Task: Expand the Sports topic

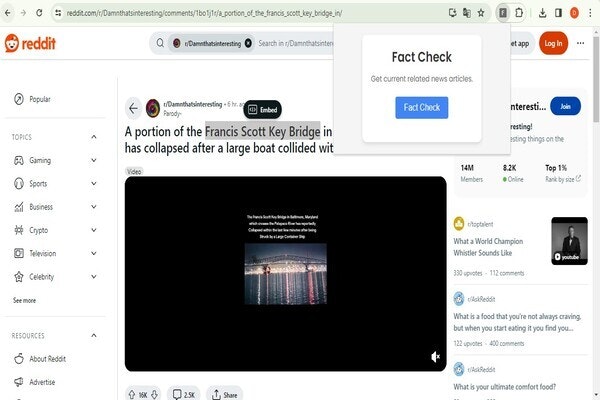Action: (94, 184)
